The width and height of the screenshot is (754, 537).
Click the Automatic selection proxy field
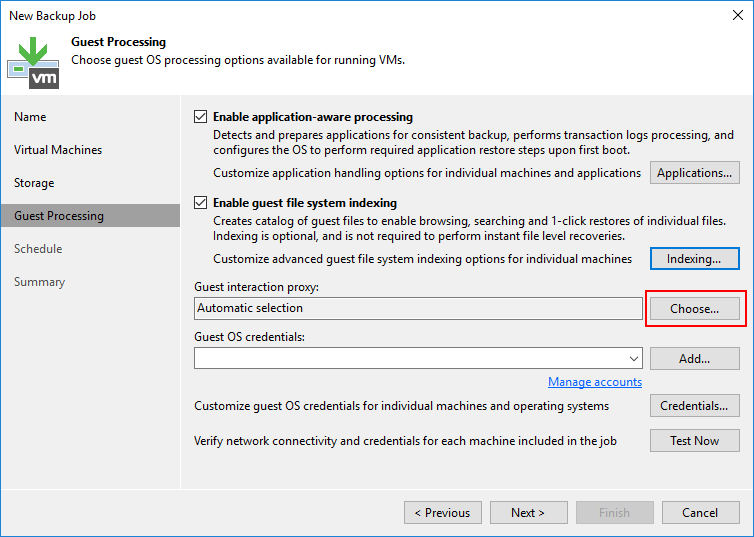pos(418,309)
